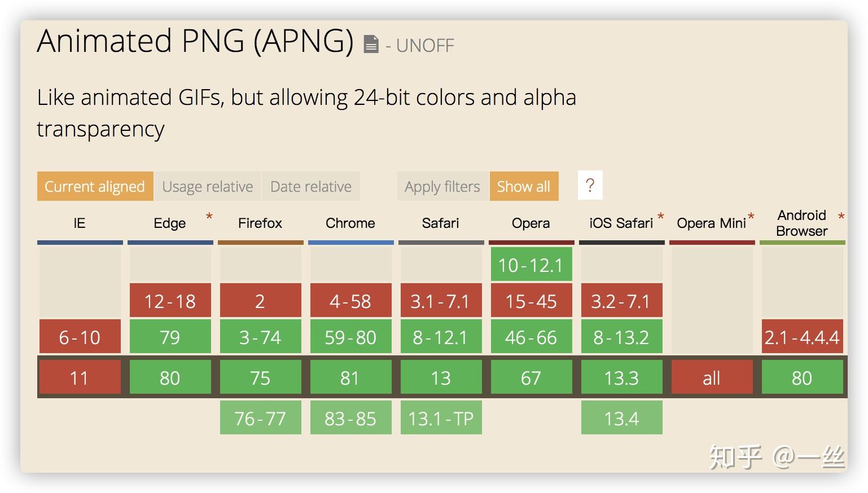Click the Android Browser 2.1-4.4.4 cell
The image size is (868, 493).
tap(802, 337)
